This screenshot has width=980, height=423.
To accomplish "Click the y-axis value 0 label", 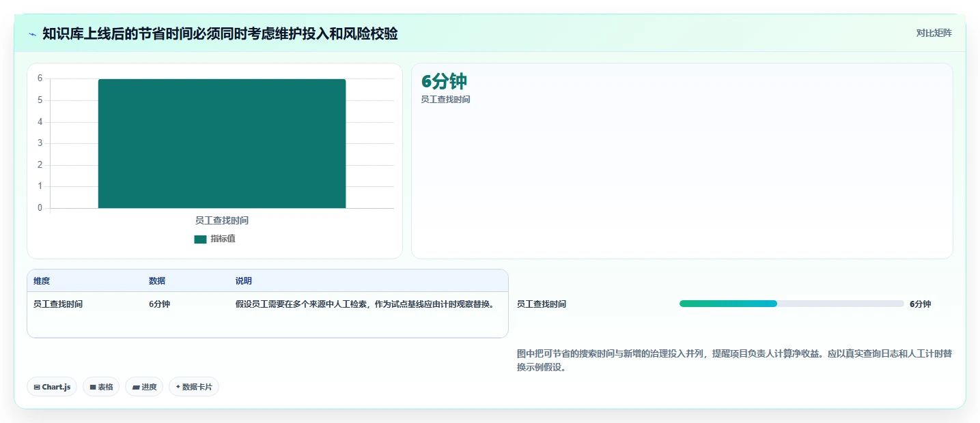I will 40,208.
